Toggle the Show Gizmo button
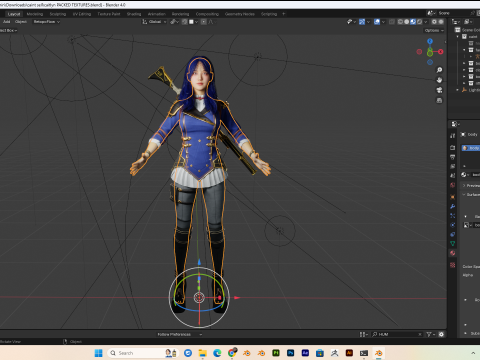This screenshot has height=360, width=480. coord(362,22)
